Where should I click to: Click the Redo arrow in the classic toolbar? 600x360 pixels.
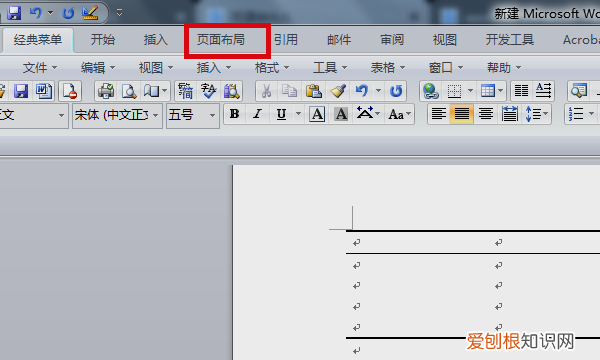(x=396, y=91)
